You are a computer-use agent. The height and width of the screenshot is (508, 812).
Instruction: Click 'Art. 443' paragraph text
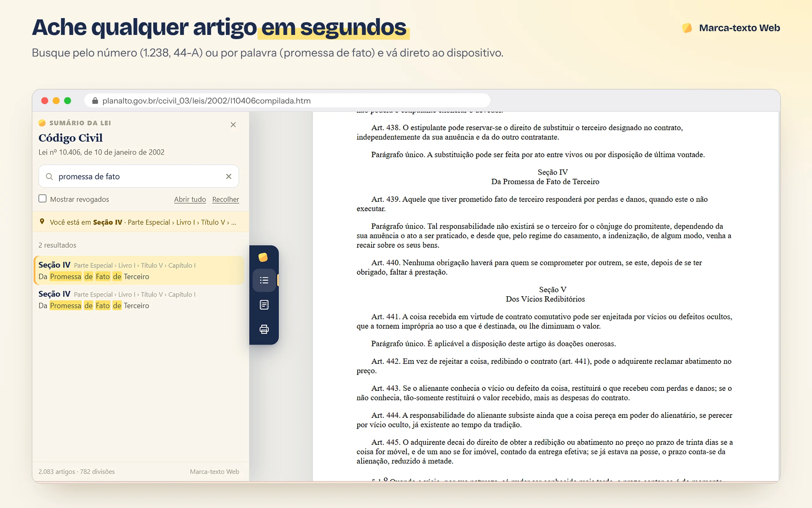544,393
